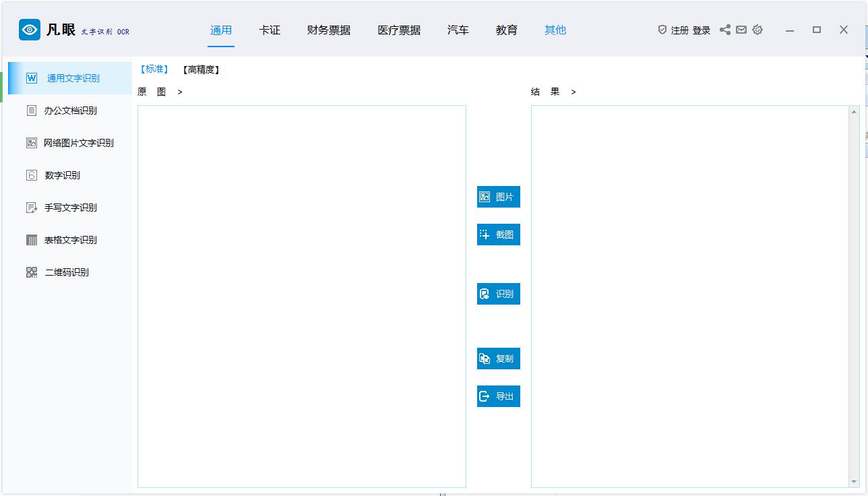Select 【高精度】 recognition mode
The image size is (868, 496).
(201, 69)
